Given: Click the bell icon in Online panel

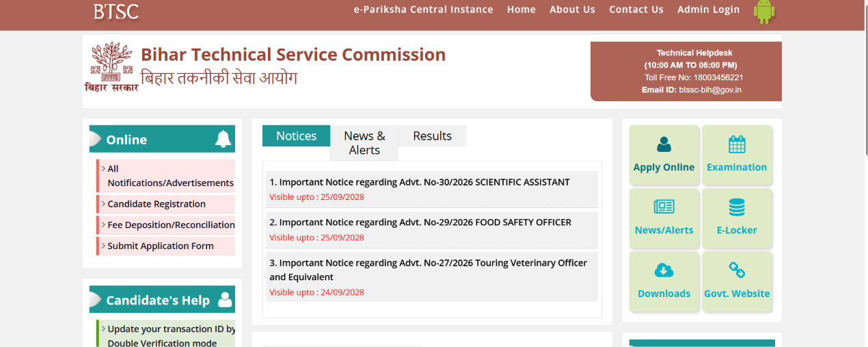Looking at the screenshot, I should 223,139.
